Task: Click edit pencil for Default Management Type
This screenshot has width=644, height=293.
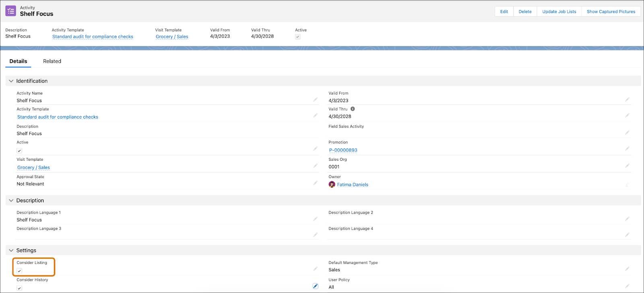Action: click(x=627, y=269)
